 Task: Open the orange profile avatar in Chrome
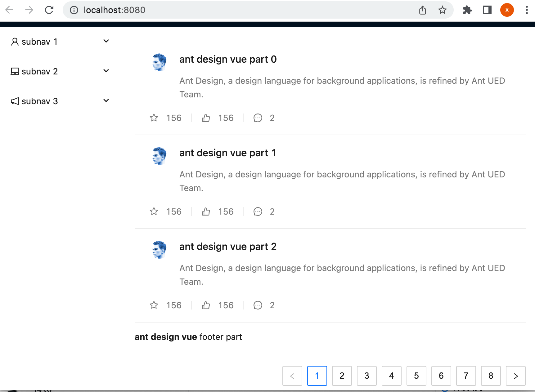point(507,10)
